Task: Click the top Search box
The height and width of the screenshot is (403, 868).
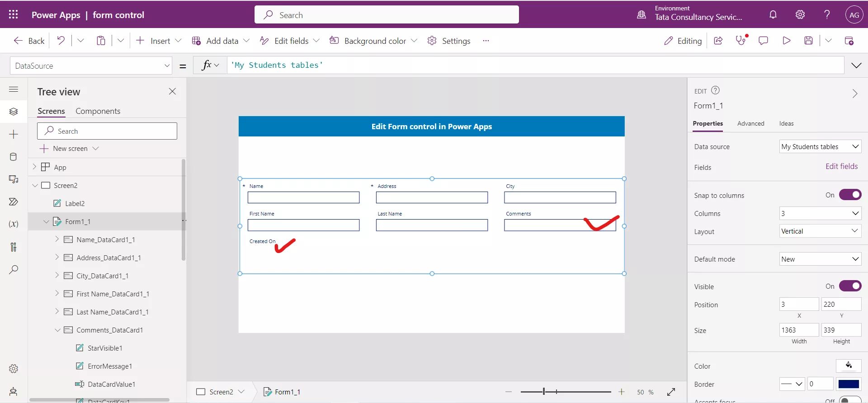Action: point(387,14)
